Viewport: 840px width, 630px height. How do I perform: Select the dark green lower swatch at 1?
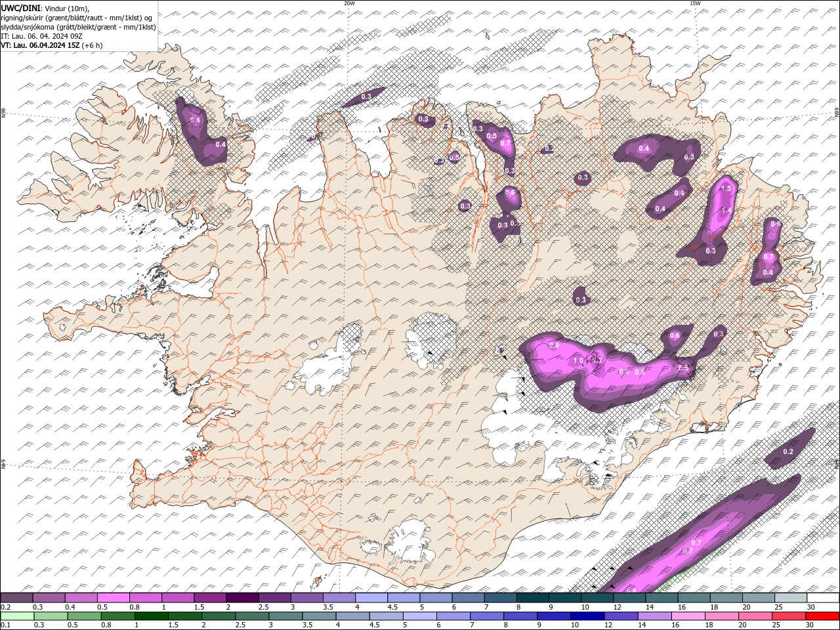tap(152, 616)
